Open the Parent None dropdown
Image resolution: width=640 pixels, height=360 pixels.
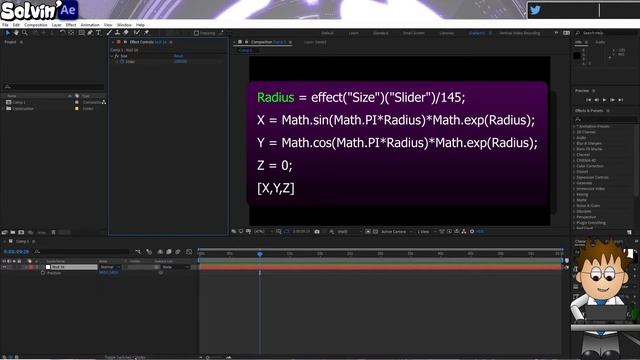tap(176, 267)
